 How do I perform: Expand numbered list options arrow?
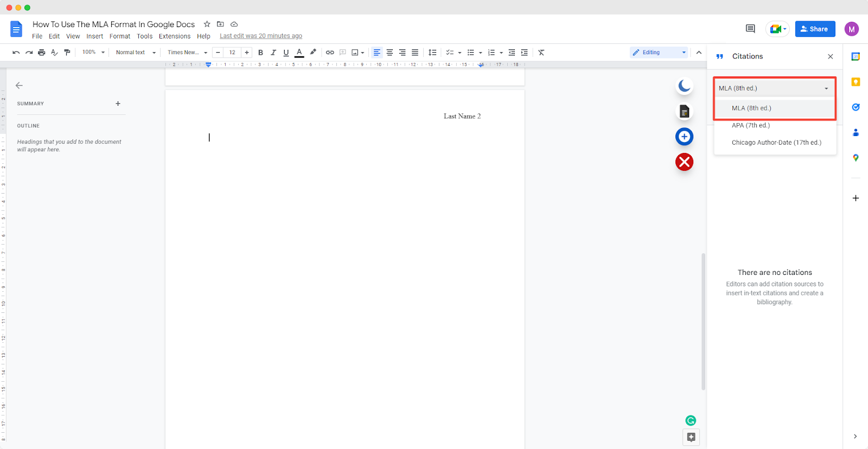[x=501, y=53]
